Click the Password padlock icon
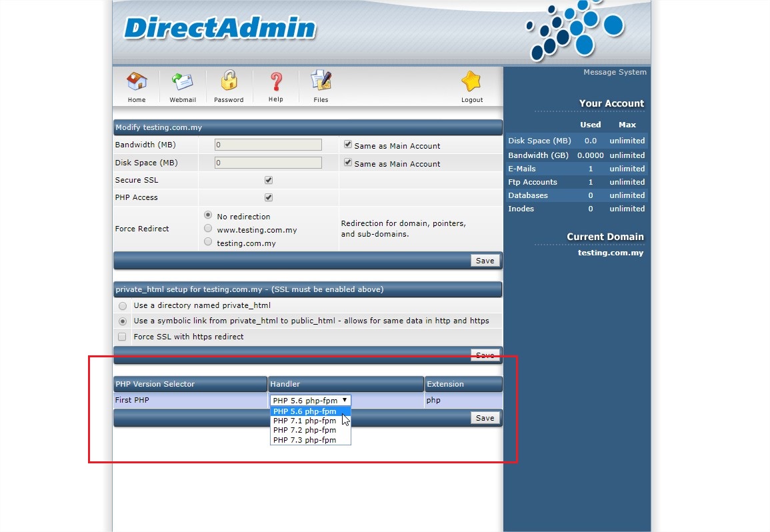 pyautogui.click(x=229, y=80)
